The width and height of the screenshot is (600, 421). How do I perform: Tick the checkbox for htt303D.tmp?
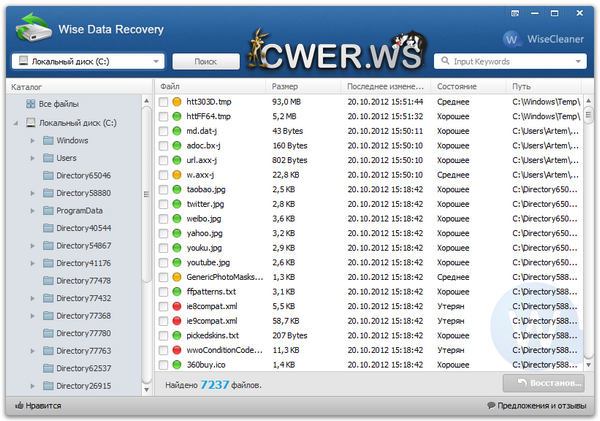(163, 102)
